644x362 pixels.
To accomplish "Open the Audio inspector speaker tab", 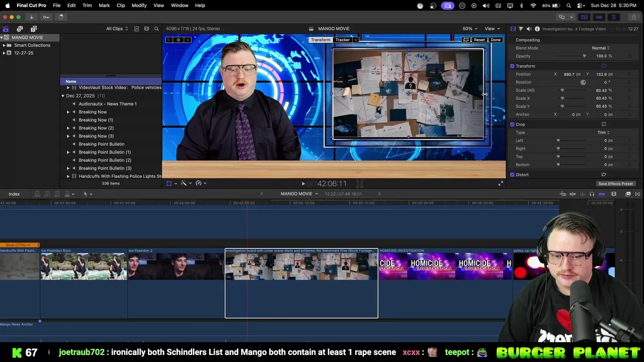I will pos(529,29).
